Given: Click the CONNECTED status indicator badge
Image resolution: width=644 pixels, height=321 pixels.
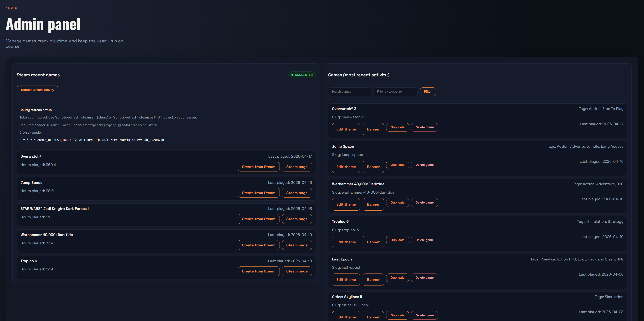Looking at the screenshot, I should click(x=302, y=75).
